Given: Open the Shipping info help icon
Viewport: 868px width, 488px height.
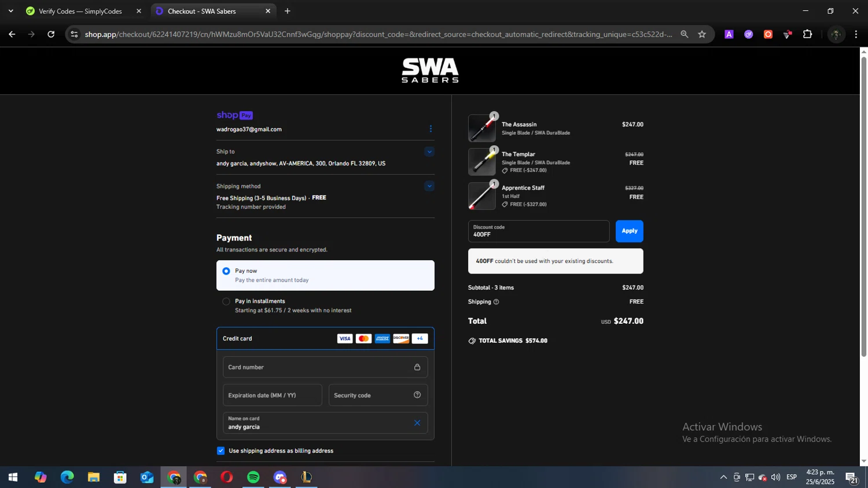Looking at the screenshot, I should coord(496,302).
